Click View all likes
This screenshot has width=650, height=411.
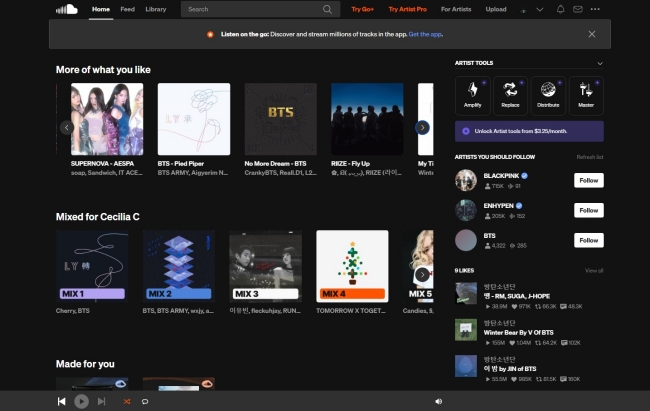click(x=594, y=271)
